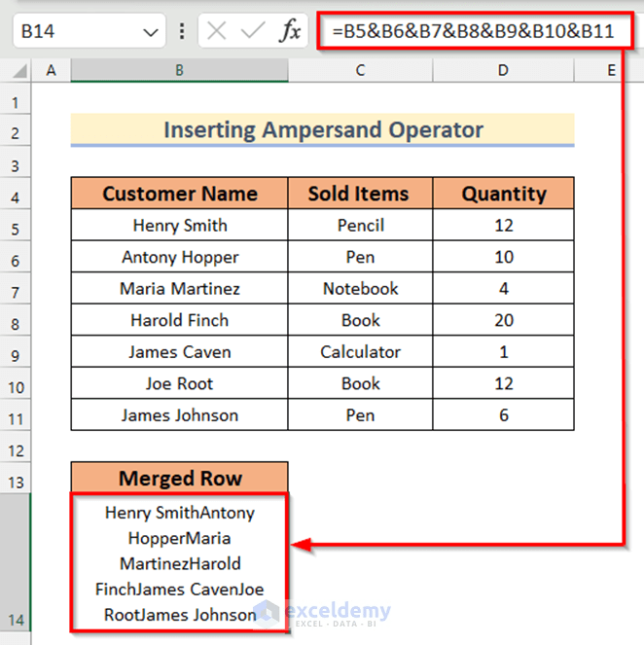The image size is (644, 645).
Task: Open the name box options dots
Action: (x=182, y=31)
